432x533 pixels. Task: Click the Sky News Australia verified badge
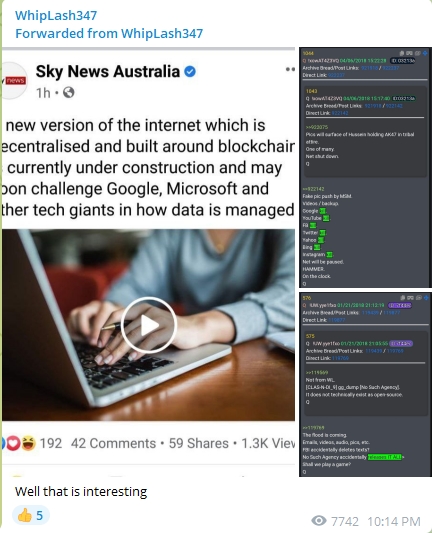(190, 72)
